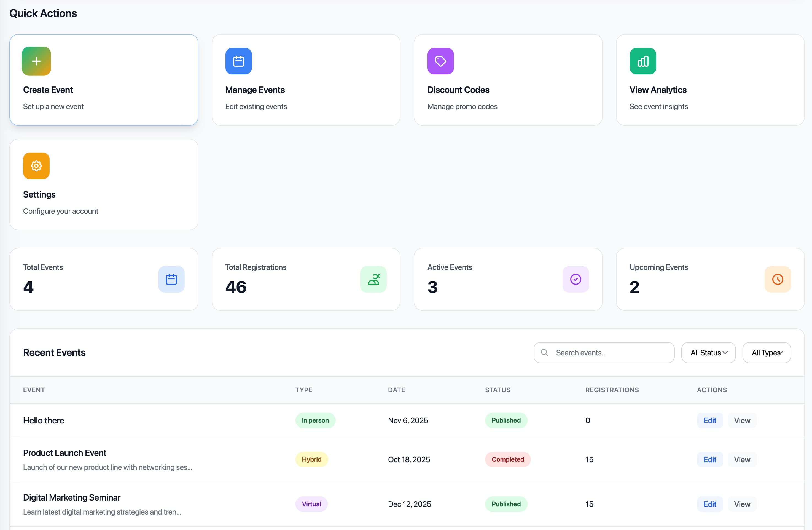Expand the All Types filter dropdown
The image size is (812, 530).
point(766,353)
